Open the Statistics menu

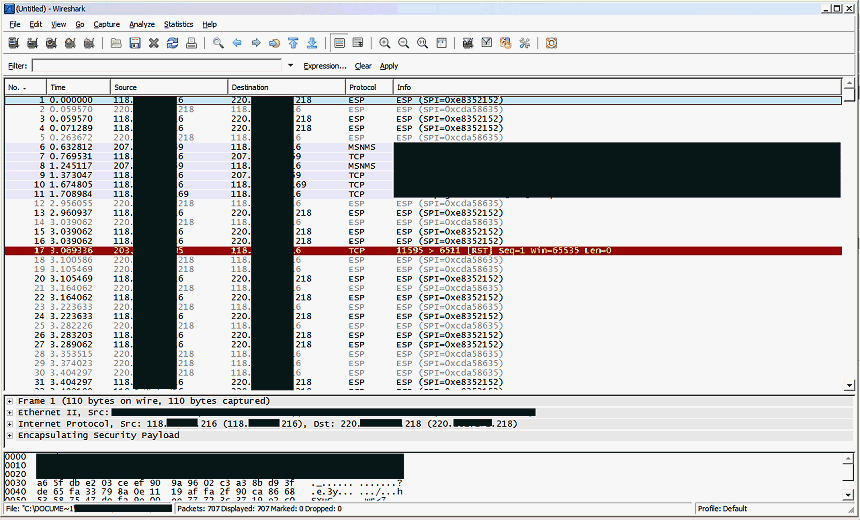click(178, 24)
